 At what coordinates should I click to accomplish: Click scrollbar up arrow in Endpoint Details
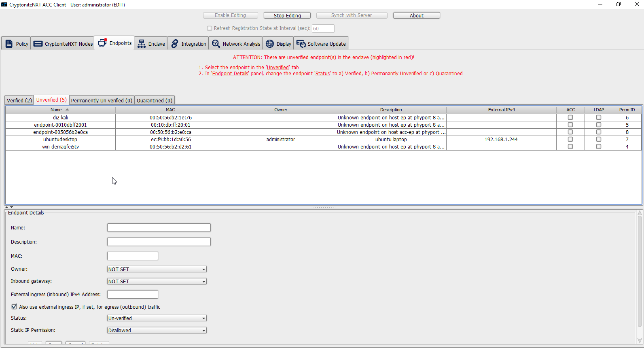pyautogui.click(x=640, y=213)
